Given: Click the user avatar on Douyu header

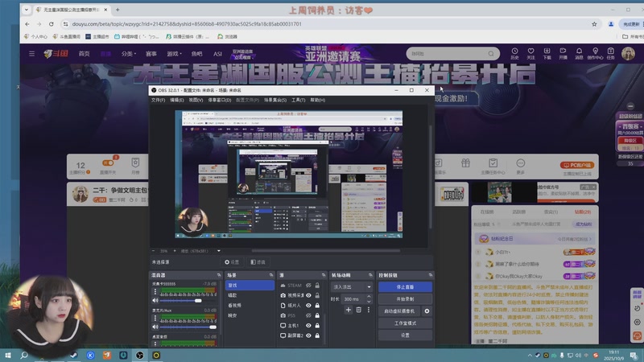Looking at the screenshot, I should pyautogui.click(x=628, y=53).
